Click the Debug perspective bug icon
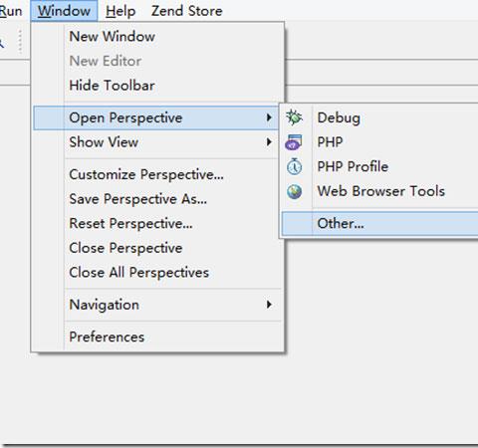The height and width of the screenshot is (448, 478). (294, 117)
